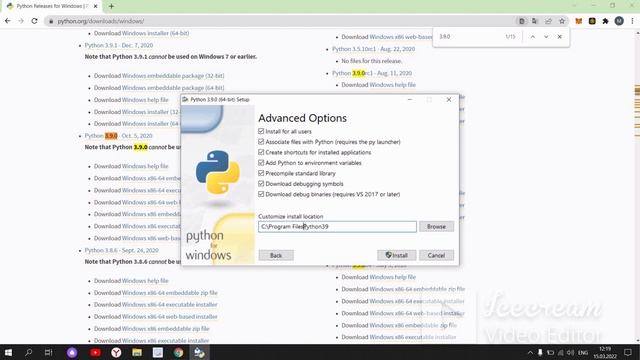Viewport: 640px width, 360px height.
Task: Close the Python Releases tab
Action: [x=96, y=6]
